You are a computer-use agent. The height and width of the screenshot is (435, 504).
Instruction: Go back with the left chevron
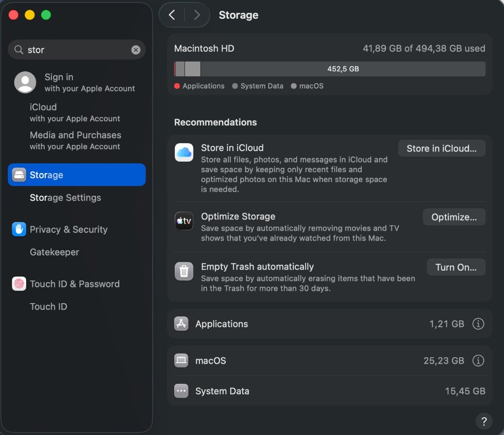172,15
